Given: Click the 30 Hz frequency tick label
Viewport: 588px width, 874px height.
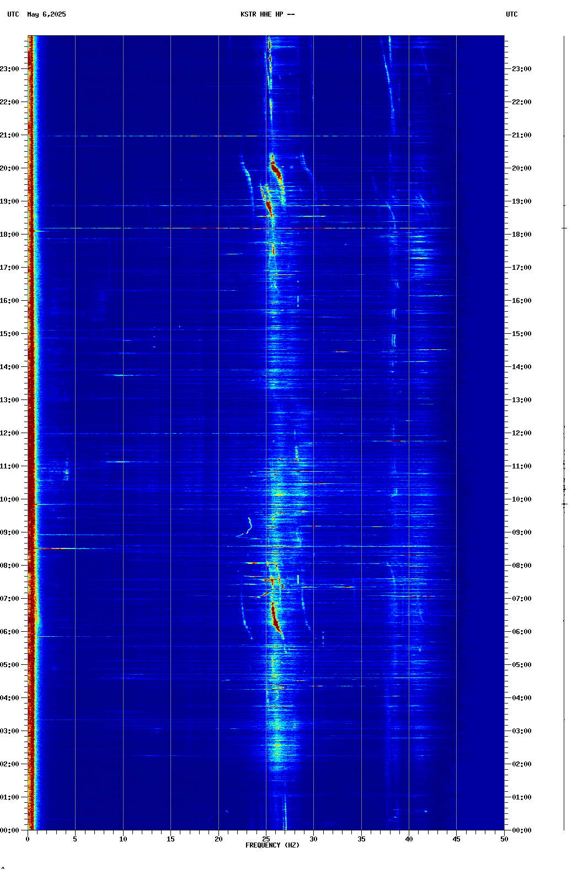Looking at the screenshot, I should pos(313,839).
